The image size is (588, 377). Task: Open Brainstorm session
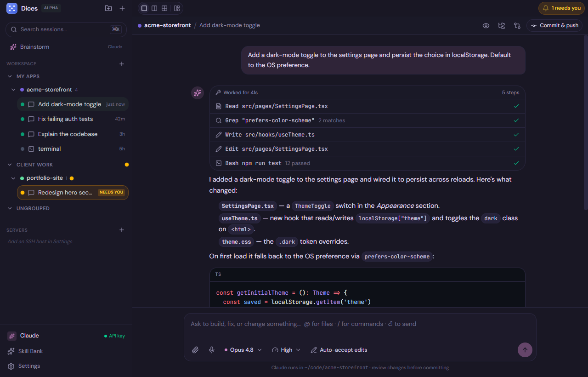pyautogui.click(x=66, y=47)
